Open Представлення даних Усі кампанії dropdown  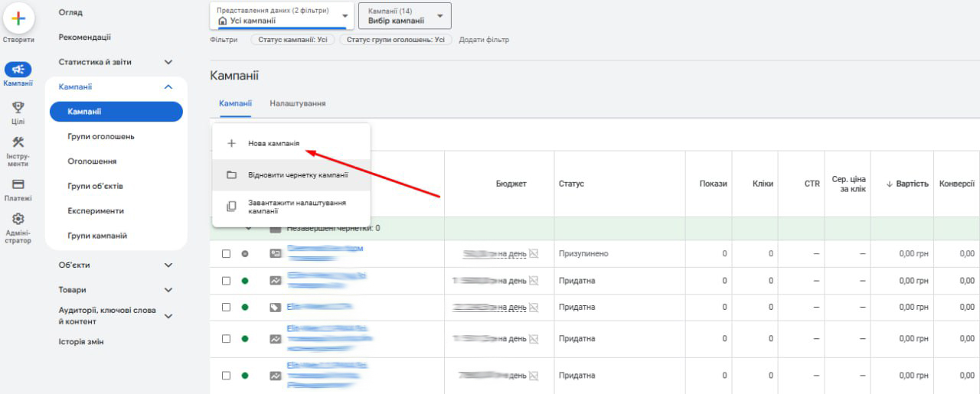(x=281, y=16)
